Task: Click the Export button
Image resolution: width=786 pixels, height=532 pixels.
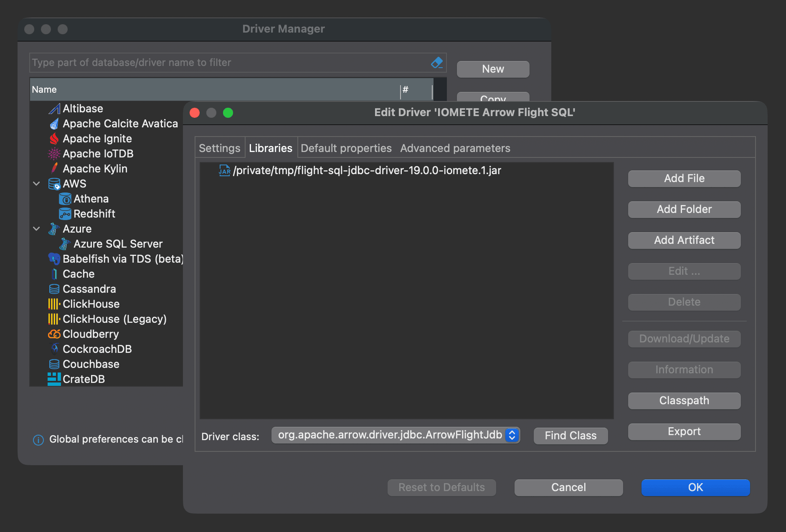Action: pos(684,431)
